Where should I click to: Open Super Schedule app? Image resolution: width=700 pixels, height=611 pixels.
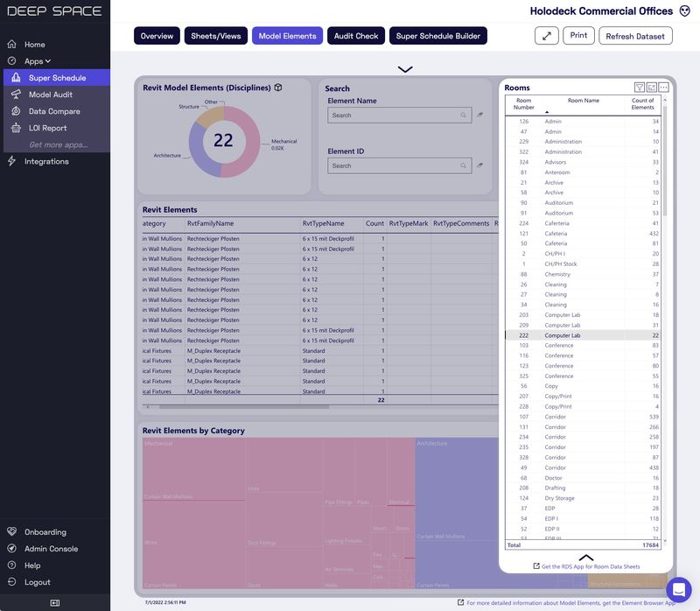click(x=57, y=78)
